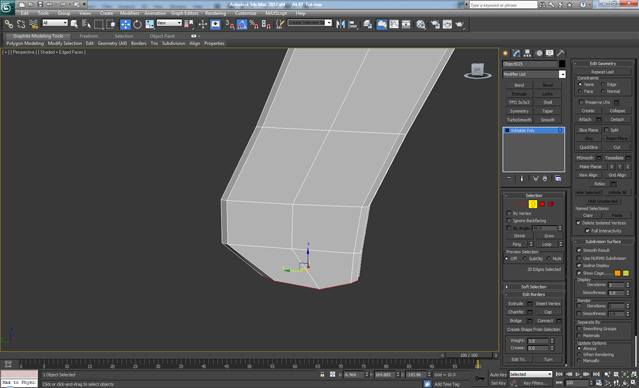Screen dimensions: 639x388
Task: Open the Hierarchy command panel tab
Action: [527, 53]
